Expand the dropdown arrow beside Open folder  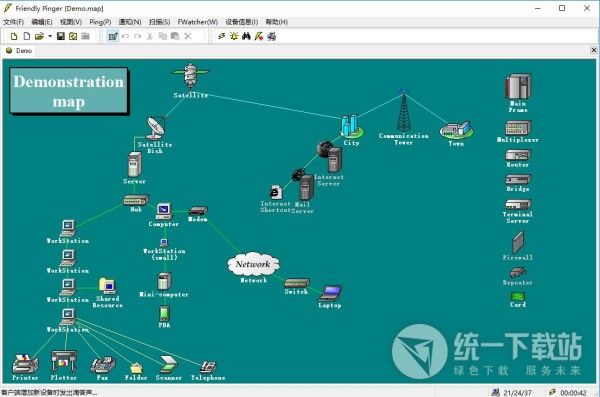[50, 36]
